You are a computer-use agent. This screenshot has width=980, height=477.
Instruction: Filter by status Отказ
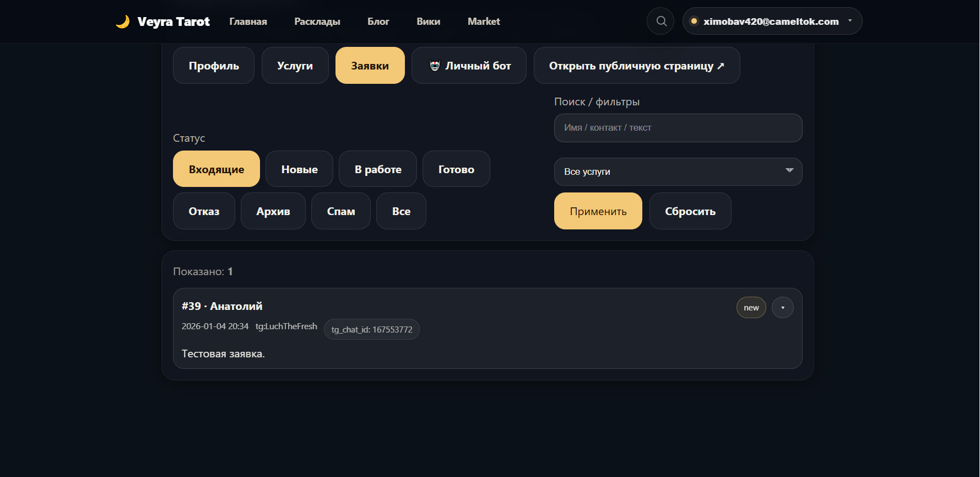204,211
